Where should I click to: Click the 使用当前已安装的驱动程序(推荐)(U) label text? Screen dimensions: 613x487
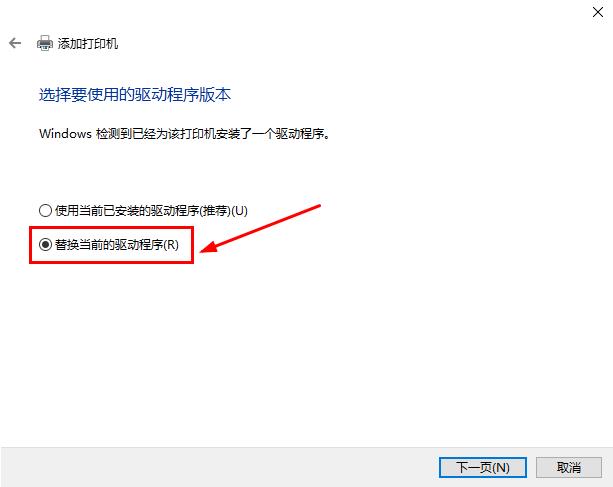tap(151, 211)
